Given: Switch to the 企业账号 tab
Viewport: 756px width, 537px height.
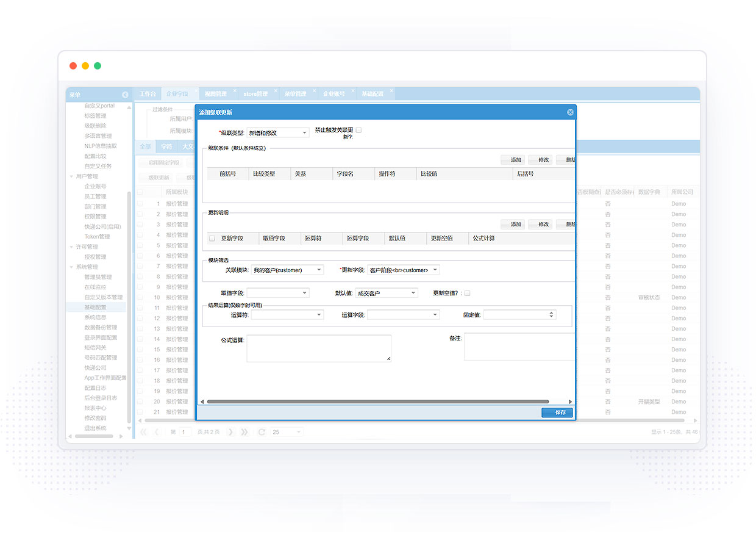Looking at the screenshot, I should click(333, 94).
